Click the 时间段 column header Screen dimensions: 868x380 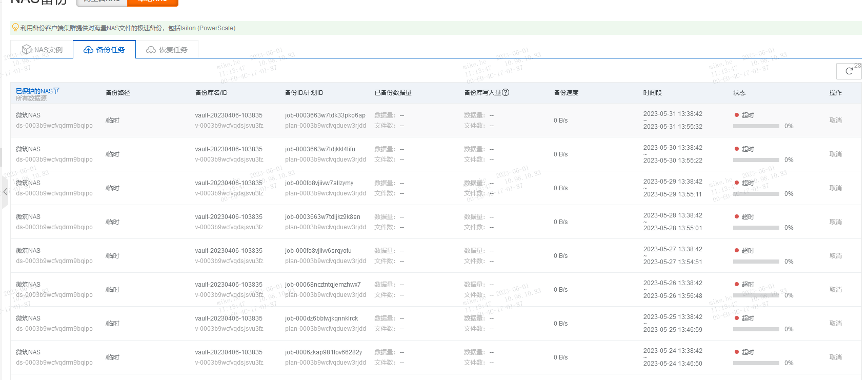coord(653,93)
